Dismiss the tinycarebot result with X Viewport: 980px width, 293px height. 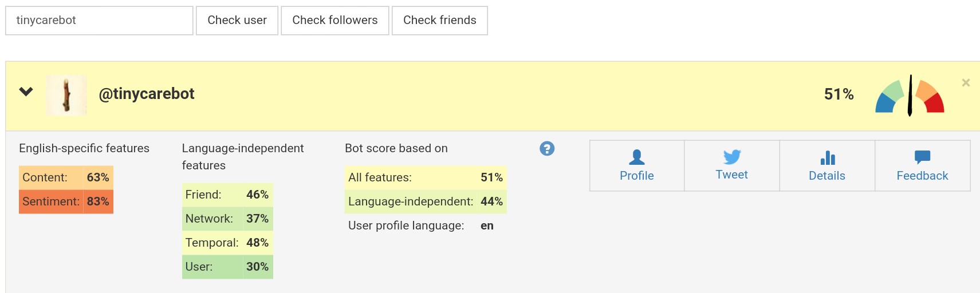click(966, 83)
